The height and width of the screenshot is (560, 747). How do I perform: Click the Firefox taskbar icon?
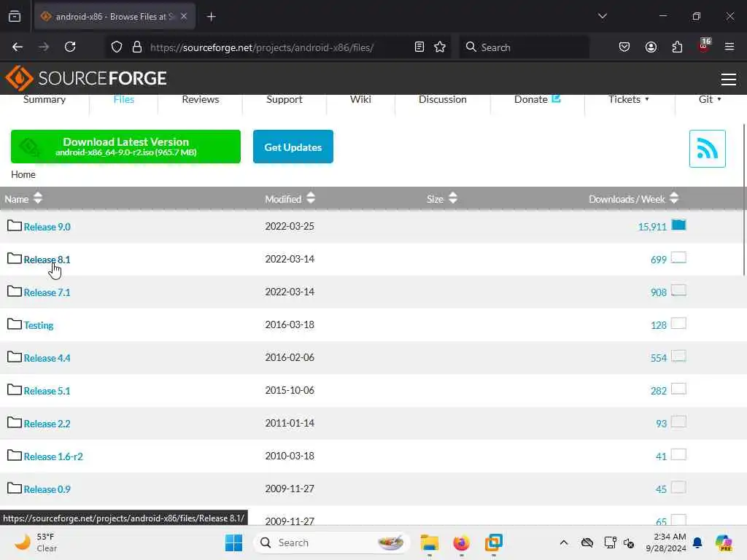click(461, 542)
